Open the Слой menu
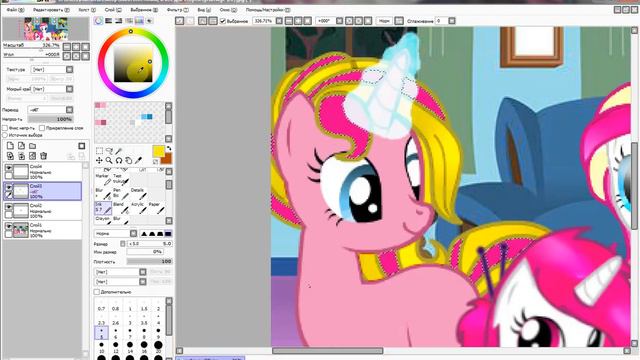 tap(113, 10)
